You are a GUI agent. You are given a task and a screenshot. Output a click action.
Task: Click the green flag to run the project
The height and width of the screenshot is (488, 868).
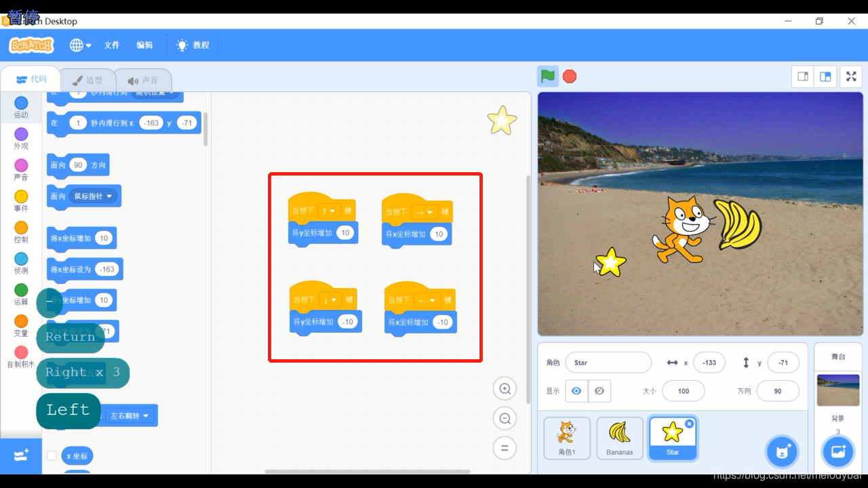coord(548,76)
